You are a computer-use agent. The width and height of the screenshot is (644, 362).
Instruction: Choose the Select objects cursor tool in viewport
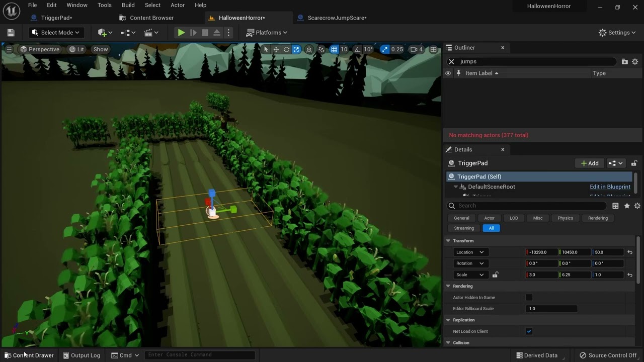[266, 49]
